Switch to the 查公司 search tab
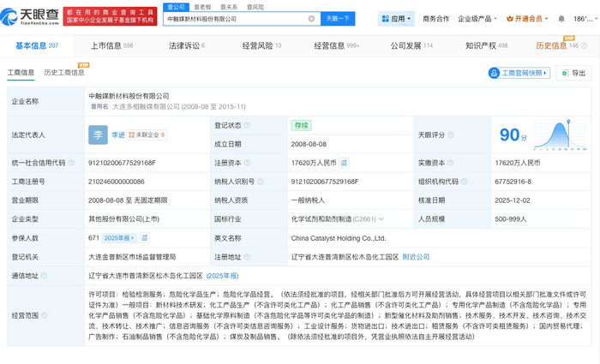This screenshot has width=600, height=364. (176, 7)
